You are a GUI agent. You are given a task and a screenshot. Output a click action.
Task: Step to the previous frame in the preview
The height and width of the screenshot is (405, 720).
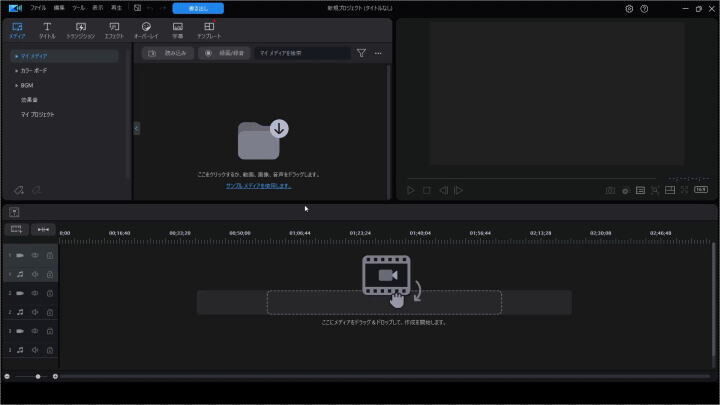(x=443, y=190)
